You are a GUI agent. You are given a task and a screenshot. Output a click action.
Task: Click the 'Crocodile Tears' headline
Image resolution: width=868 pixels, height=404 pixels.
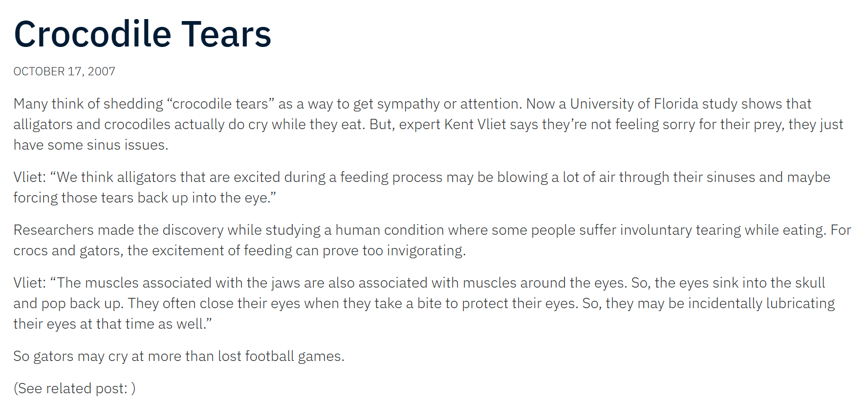142,34
